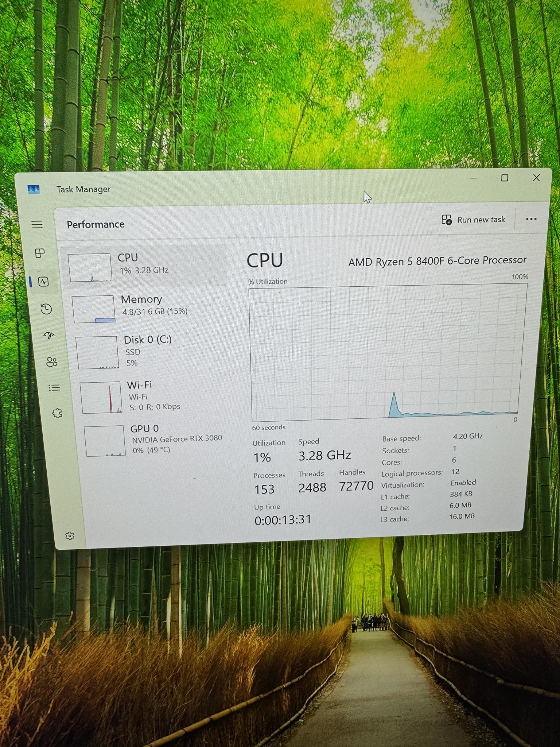560x747 pixels.
Task: Click the CPU utilization graph
Action: [x=388, y=352]
